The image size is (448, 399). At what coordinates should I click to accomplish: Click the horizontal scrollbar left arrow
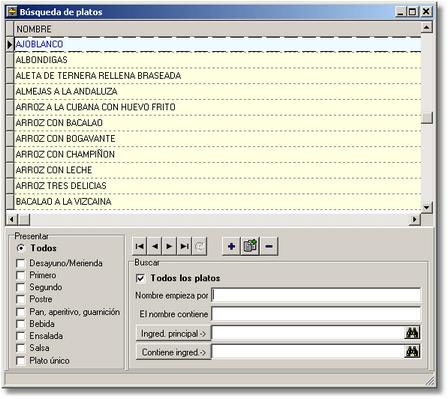pyautogui.click(x=12, y=219)
